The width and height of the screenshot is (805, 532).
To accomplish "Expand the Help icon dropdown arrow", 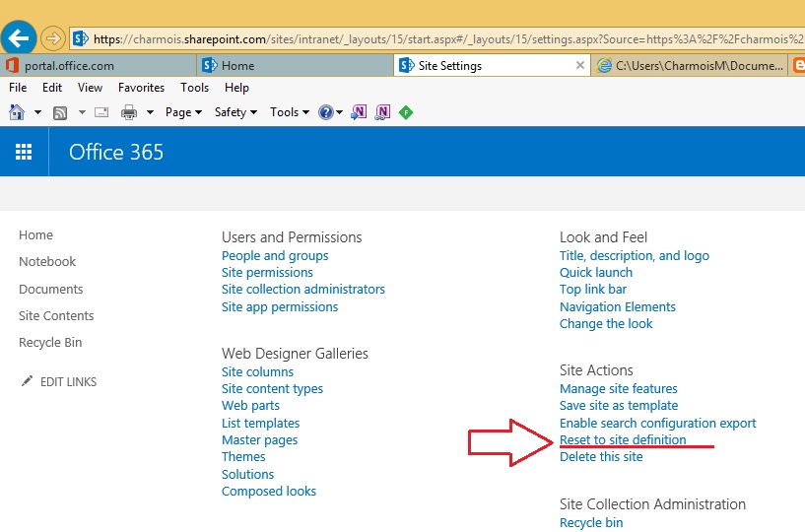I will tap(339, 112).
